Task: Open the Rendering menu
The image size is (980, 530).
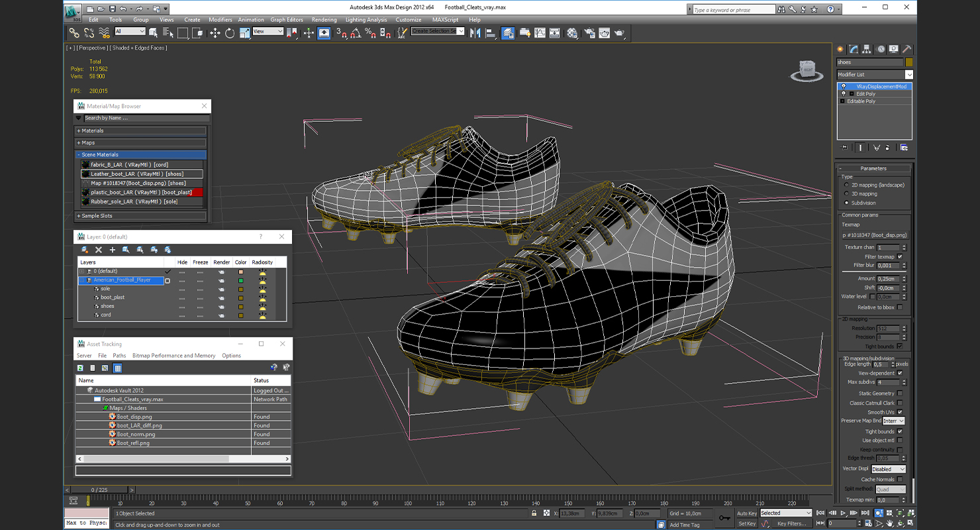Action: coord(324,20)
